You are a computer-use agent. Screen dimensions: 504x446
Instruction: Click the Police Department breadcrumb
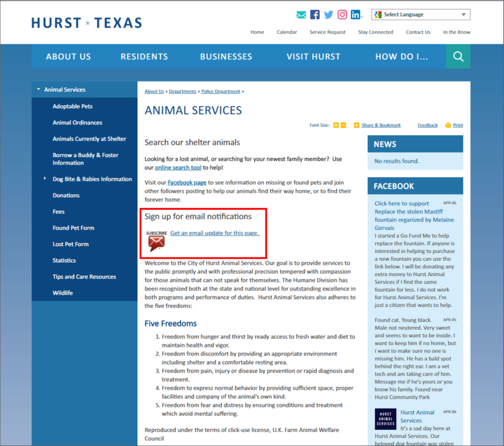[x=220, y=91]
